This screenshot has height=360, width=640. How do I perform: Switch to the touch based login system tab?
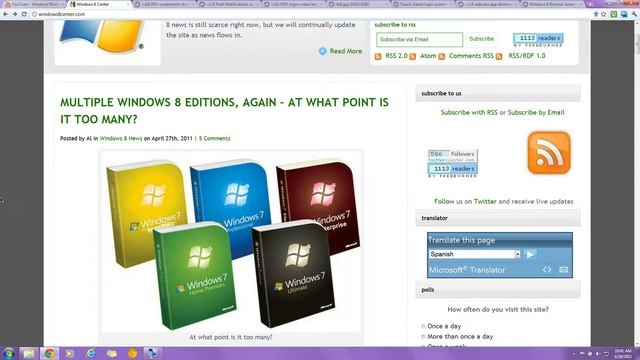[x=423, y=4]
